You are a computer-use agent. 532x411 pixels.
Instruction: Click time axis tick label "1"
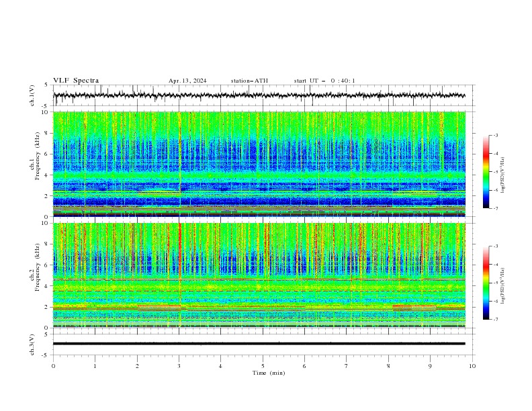(95, 366)
